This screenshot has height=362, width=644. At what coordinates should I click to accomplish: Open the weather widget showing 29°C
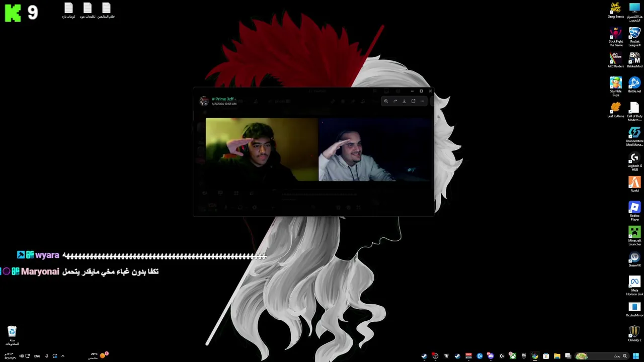[x=99, y=355]
